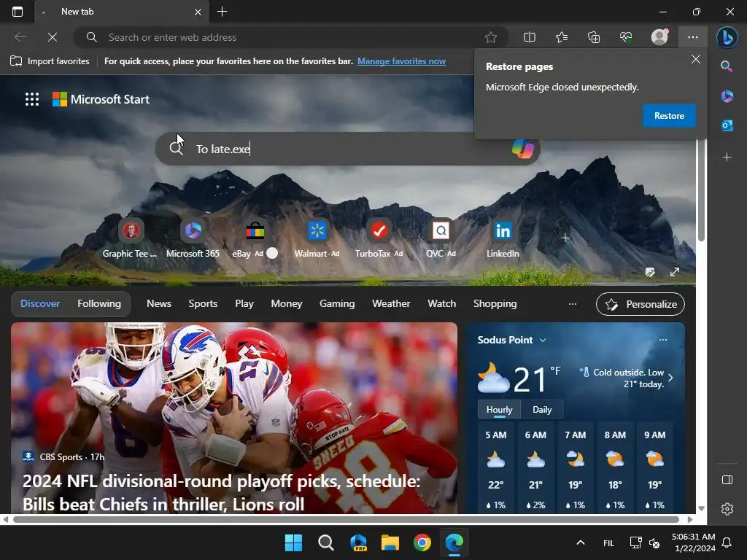Open Settings and more menu
The width and height of the screenshot is (747, 560).
point(693,37)
